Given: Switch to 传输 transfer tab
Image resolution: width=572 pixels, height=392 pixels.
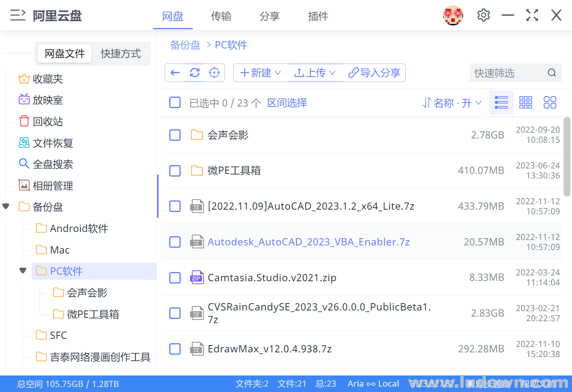Looking at the screenshot, I should click(221, 16).
